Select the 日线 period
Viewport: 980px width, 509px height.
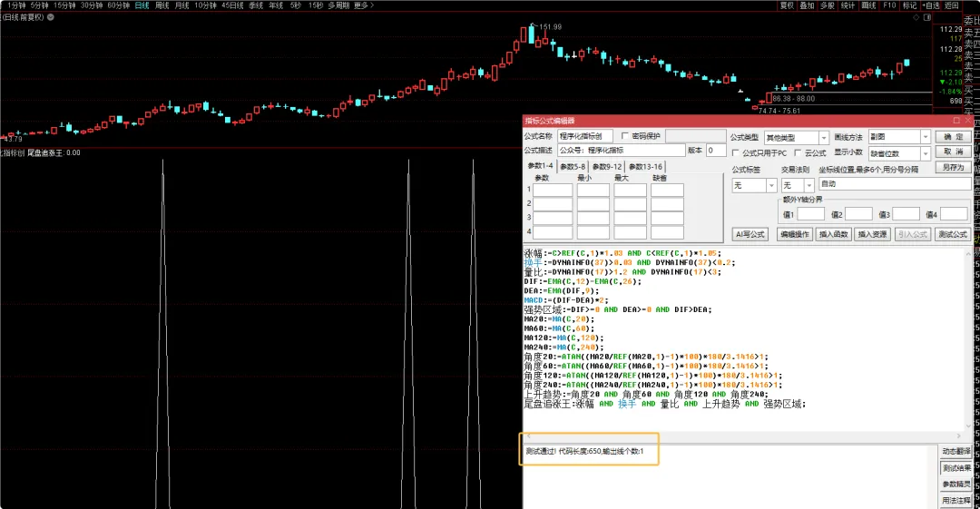pyautogui.click(x=142, y=5)
